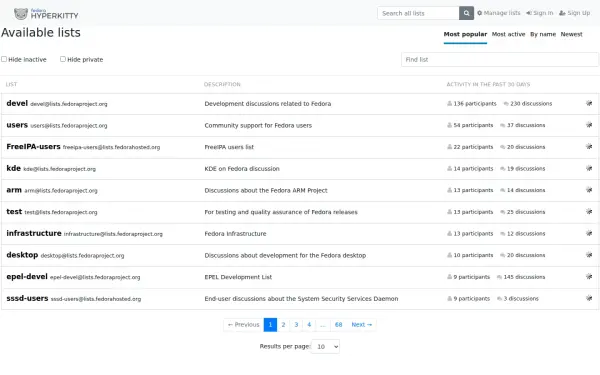The image size is (600, 375).
Task: Sort lists By name
Action: (543, 34)
